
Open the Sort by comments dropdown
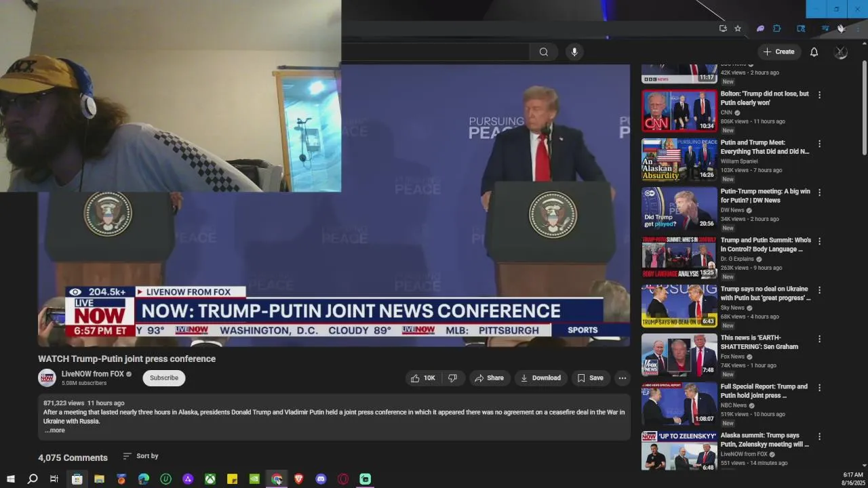pyautogui.click(x=141, y=456)
